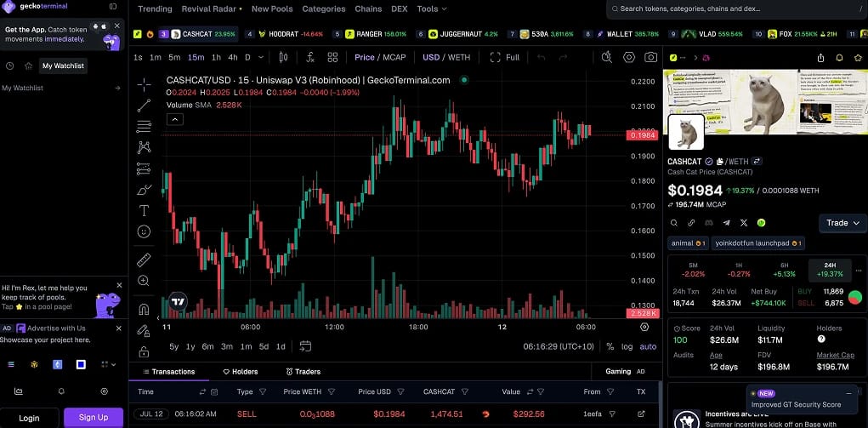Open the chart layout grid selector
This screenshot has height=428, width=868.
332,57
